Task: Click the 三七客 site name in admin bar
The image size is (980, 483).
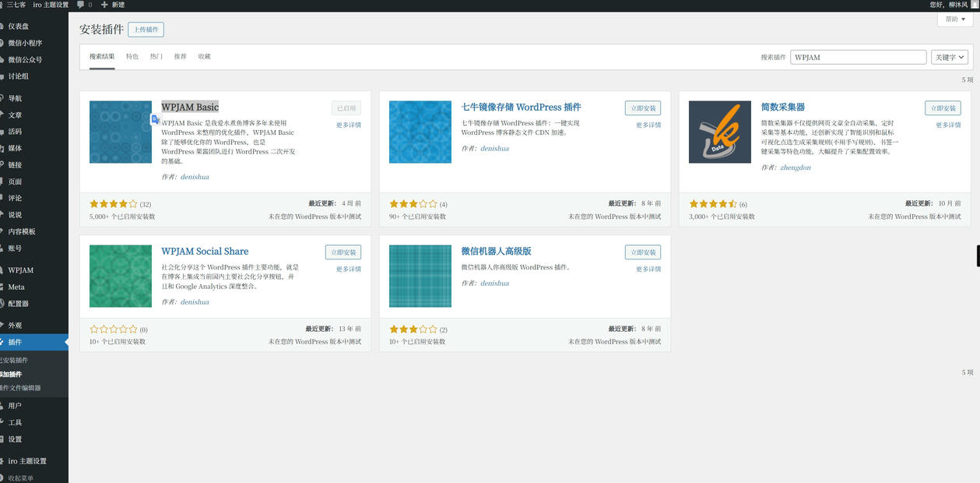Action: tap(16, 5)
